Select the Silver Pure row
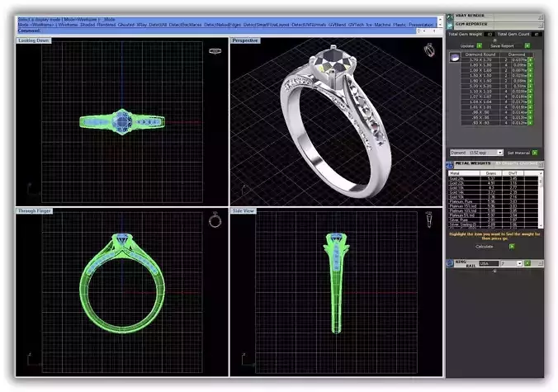Image resolution: width=558 pixels, height=392 pixels. (494, 220)
